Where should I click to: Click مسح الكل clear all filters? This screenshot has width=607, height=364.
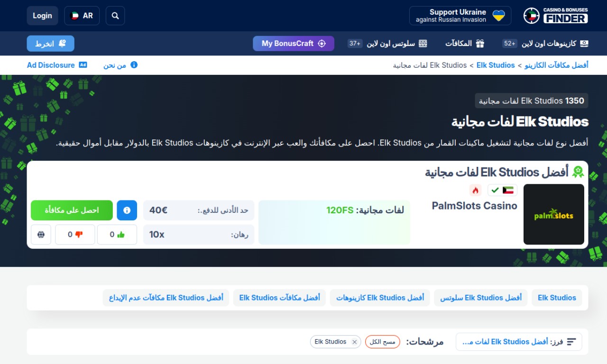tap(383, 342)
